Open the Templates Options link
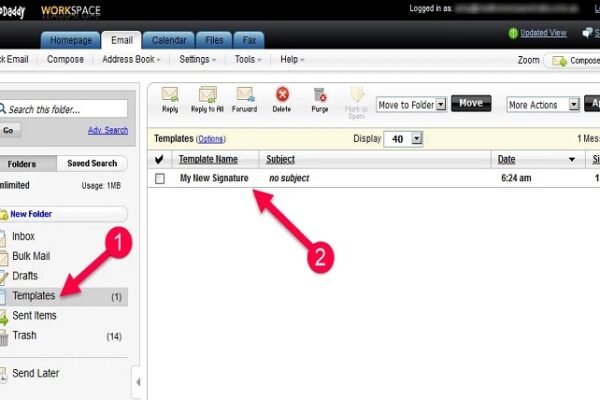 (210, 139)
